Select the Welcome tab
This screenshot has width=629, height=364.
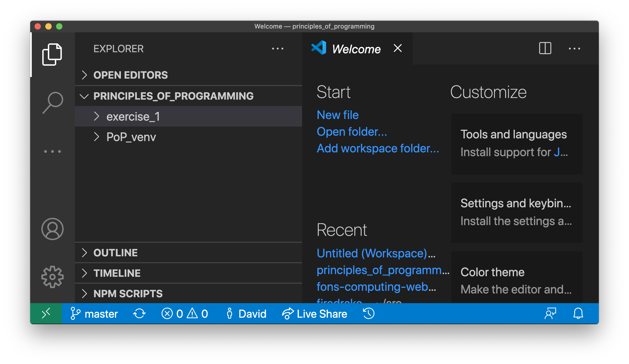357,49
